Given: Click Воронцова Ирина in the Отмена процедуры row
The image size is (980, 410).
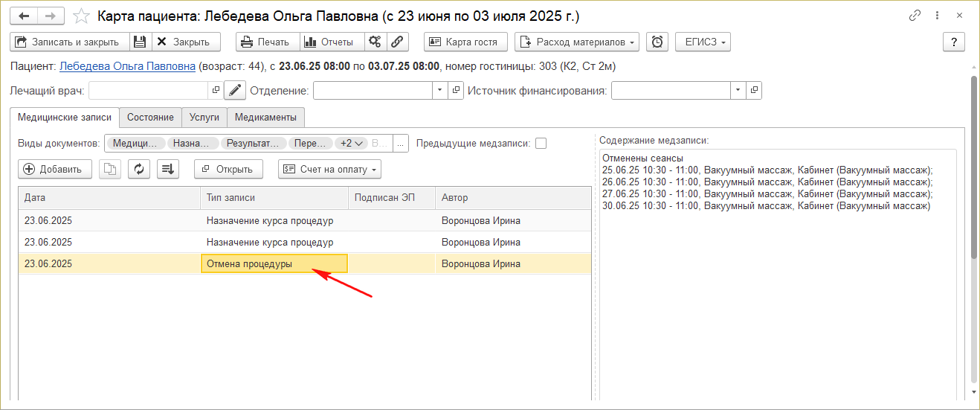Looking at the screenshot, I should [481, 263].
